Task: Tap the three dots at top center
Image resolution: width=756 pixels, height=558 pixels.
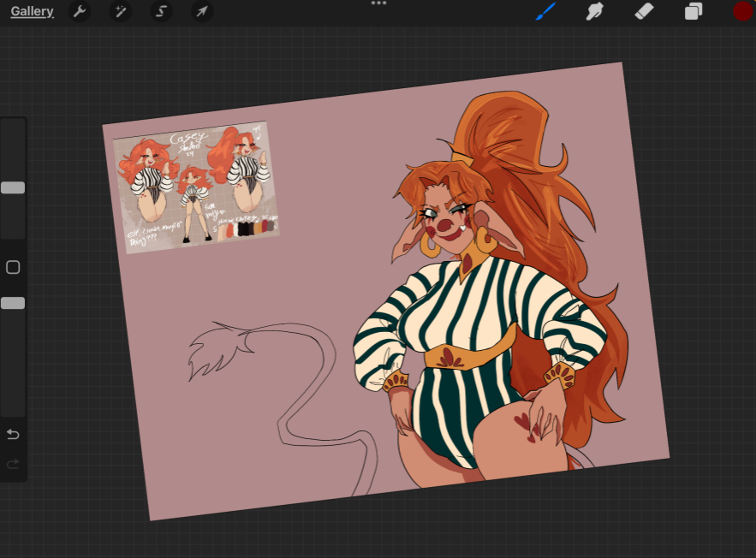Action: (378, 4)
